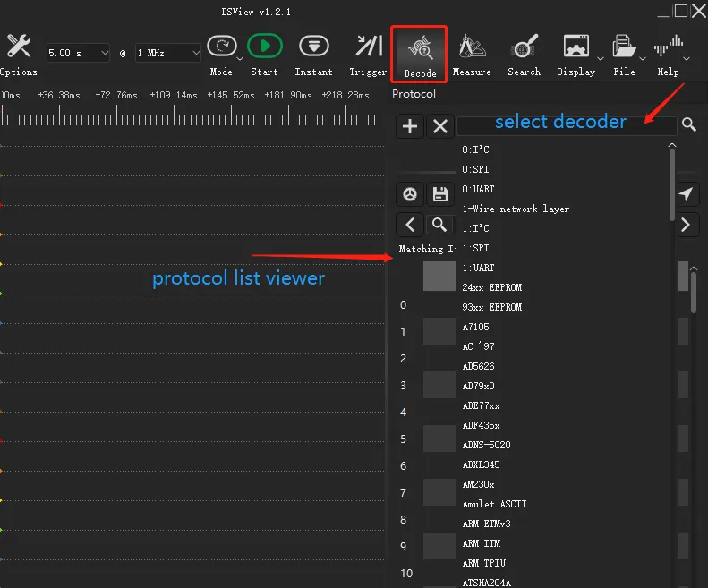Screen dimensions: 708x588
Task: Select the 0:UART decoder
Action: point(478,189)
